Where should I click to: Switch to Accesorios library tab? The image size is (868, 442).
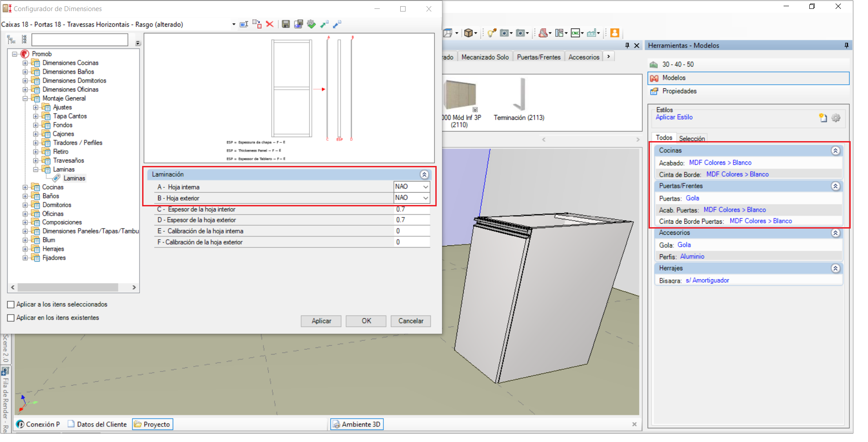[x=584, y=57]
